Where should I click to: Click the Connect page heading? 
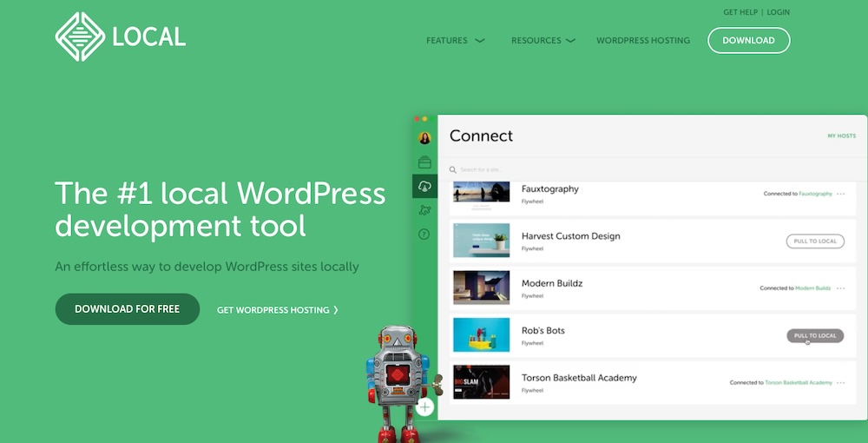(481, 136)
